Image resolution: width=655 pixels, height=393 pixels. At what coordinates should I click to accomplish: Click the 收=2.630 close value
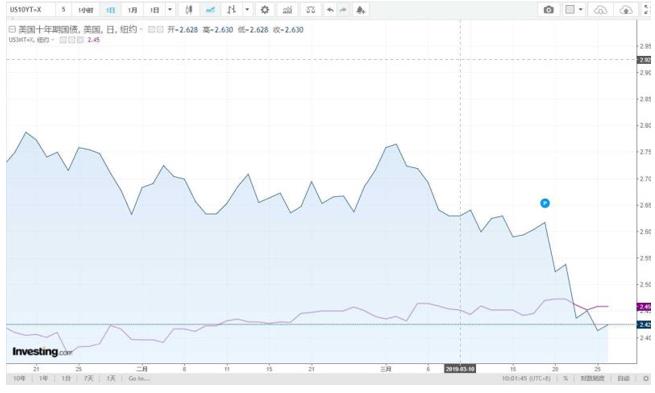coord(288,30)
